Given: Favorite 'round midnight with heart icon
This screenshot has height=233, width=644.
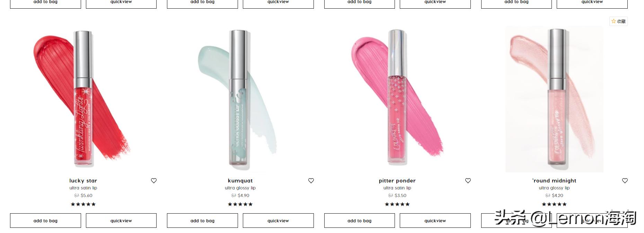Looking at the screenshot, I should click(x=625, y=181).
